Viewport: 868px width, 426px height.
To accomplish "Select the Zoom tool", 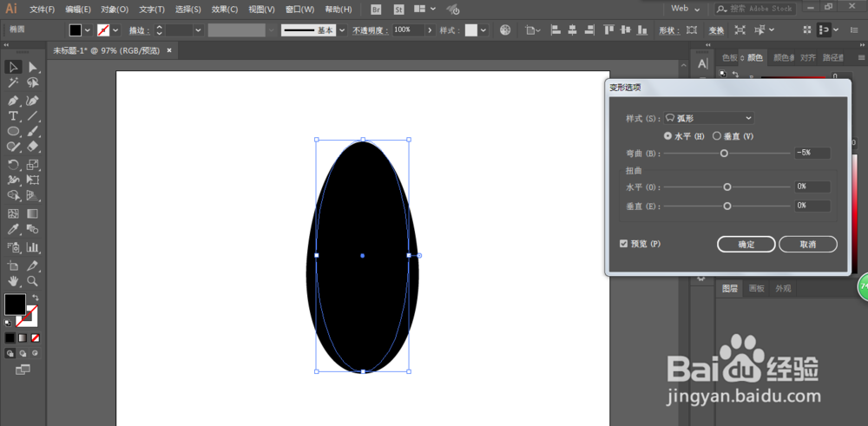I will pyautogui.click(x=33, y=280).
